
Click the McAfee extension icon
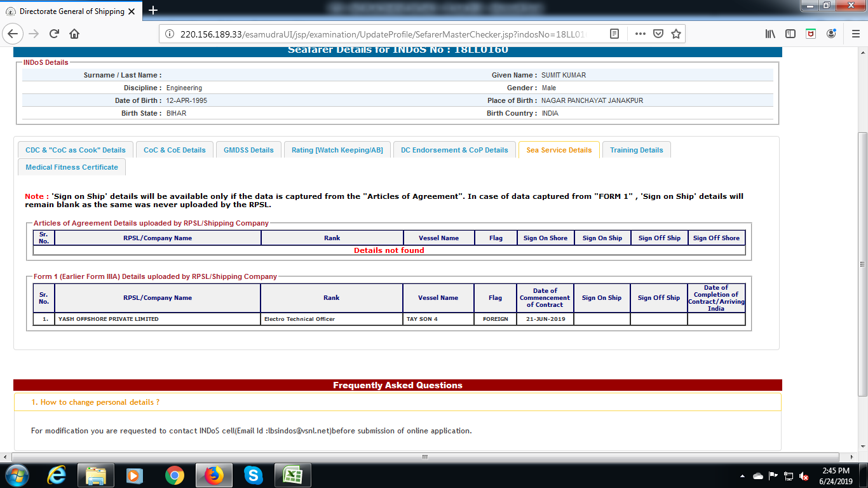click(811, 34)
